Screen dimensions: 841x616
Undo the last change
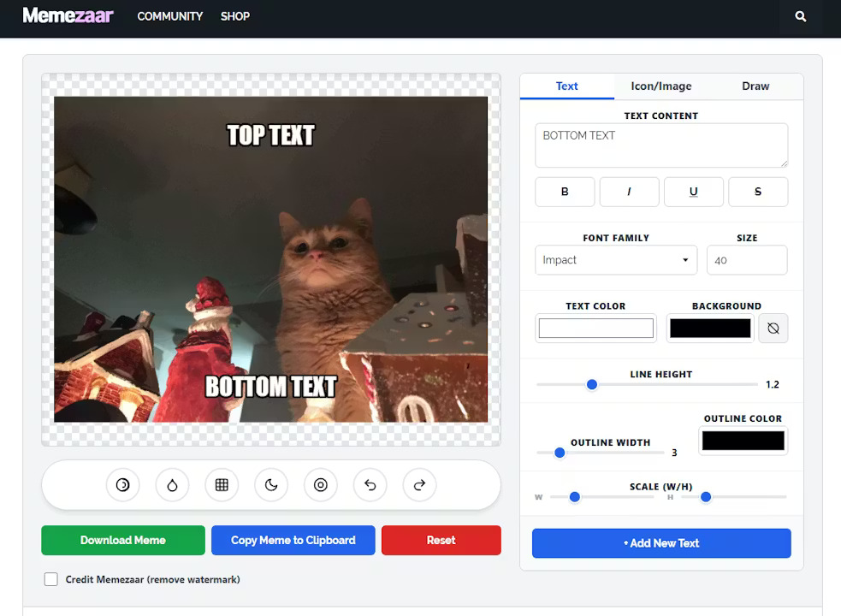[x=370, y=484]
